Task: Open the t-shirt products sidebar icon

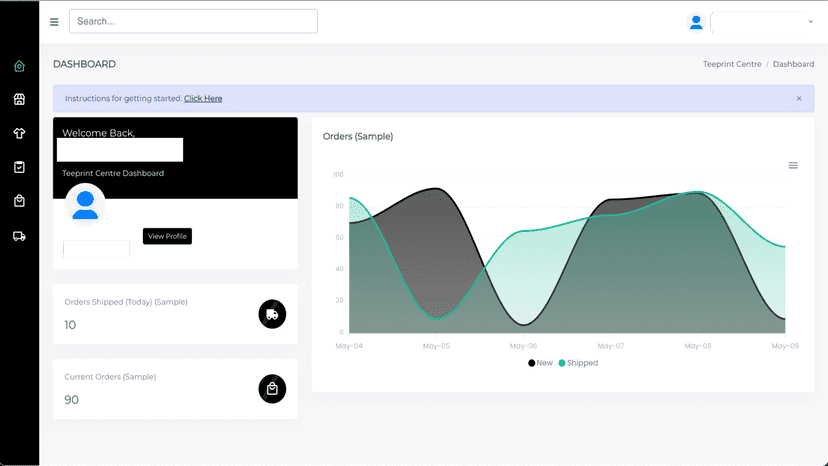Action: point(19,133)
